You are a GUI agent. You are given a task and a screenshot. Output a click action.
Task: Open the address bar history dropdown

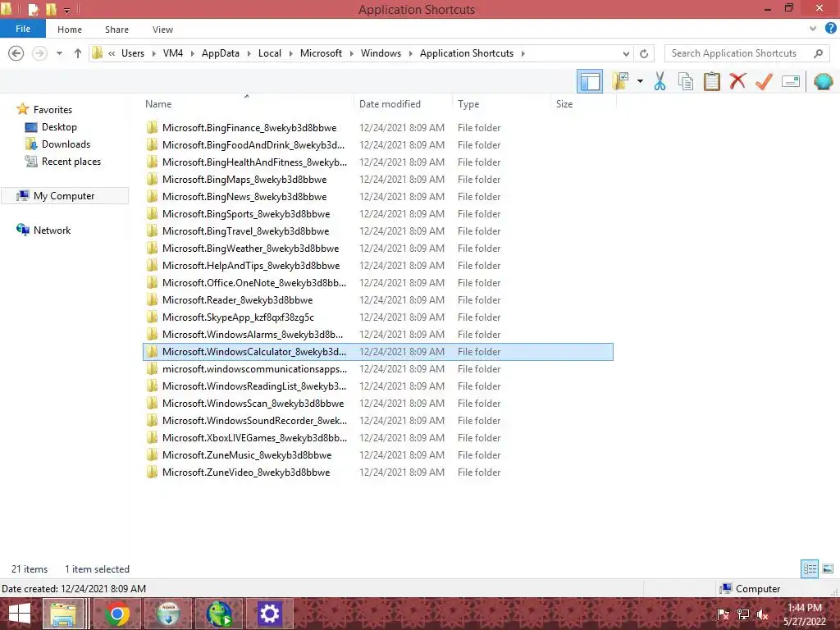tap(626, 53)
